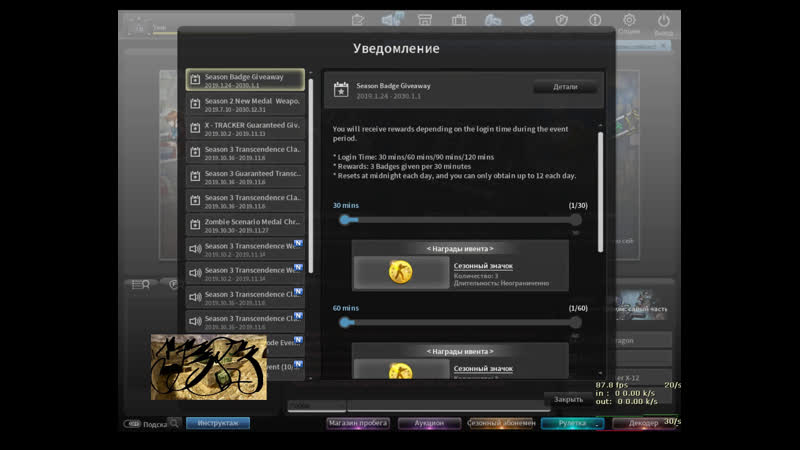Click the magnifier icon near Подсказка
This screenshot has height=450, width=800.
coord(174,423)
